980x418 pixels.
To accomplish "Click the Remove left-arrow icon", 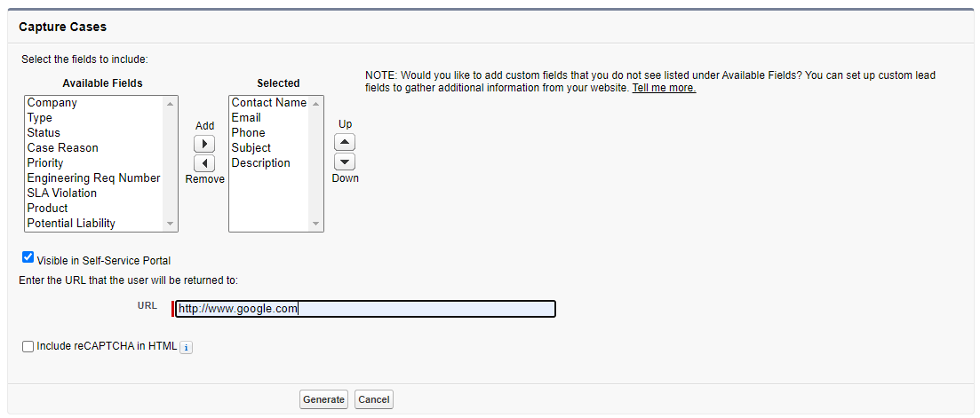I will pyautogui.click(x=204, y=163).
